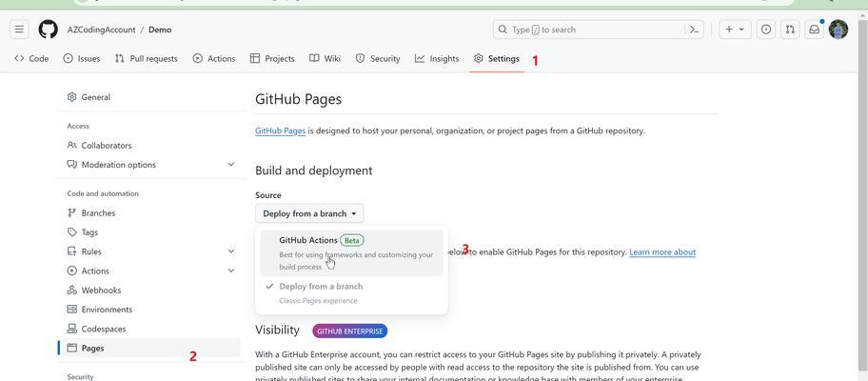This screenshot has width=868, height=381.
Task: Choose Deploy from a branch option
Action: (351, 293)
